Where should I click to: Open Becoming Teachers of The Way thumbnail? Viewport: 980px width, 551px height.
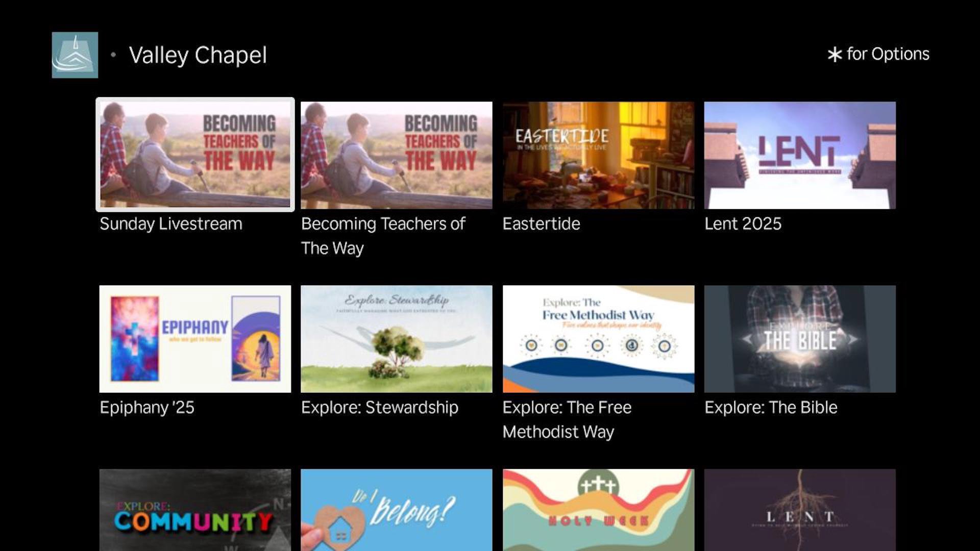397,155
